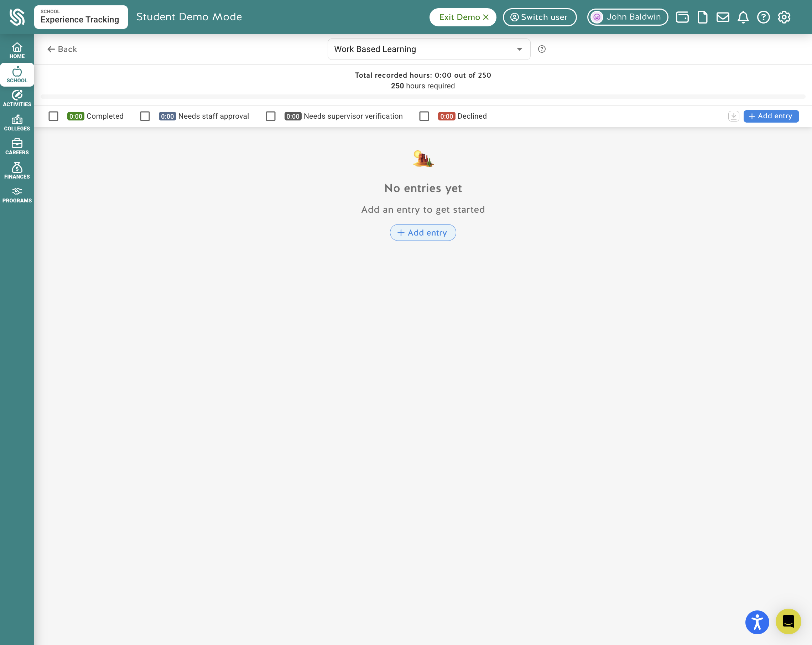Open the yellow chat support bubble
The image size is (812, 645).
pyautogui.click(x=788, y=621)
